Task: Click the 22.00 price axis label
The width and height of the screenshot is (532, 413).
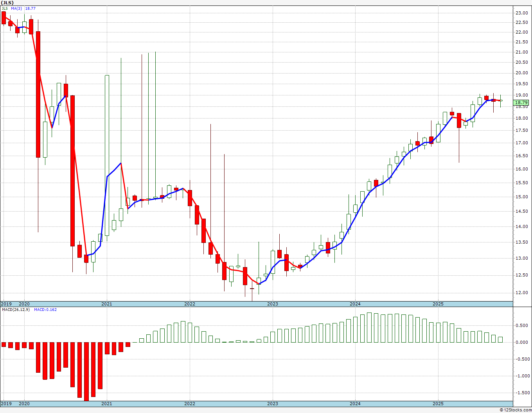Action: (x=522, y=32)
